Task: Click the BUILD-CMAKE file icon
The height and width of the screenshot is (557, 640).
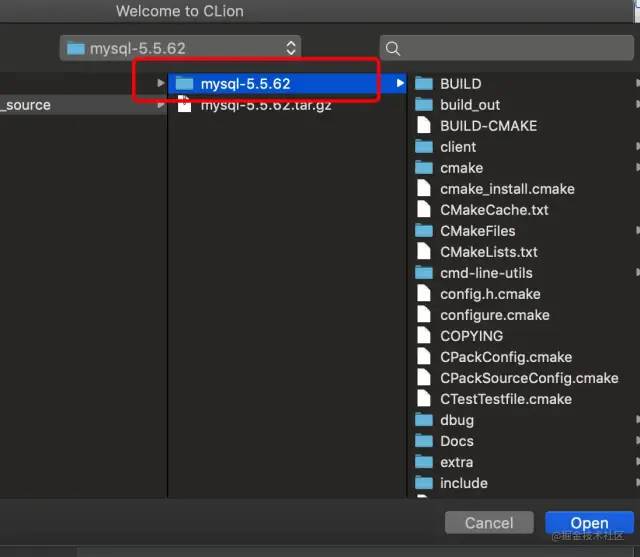Action: pyautogui.click(x=424, y=125)
